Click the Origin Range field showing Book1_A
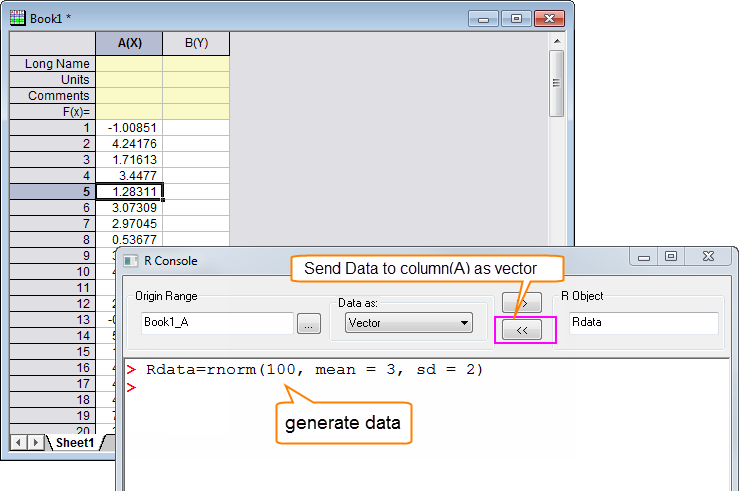Image resolution: width=743 pixels, height=491 pixels. [216, 323]
